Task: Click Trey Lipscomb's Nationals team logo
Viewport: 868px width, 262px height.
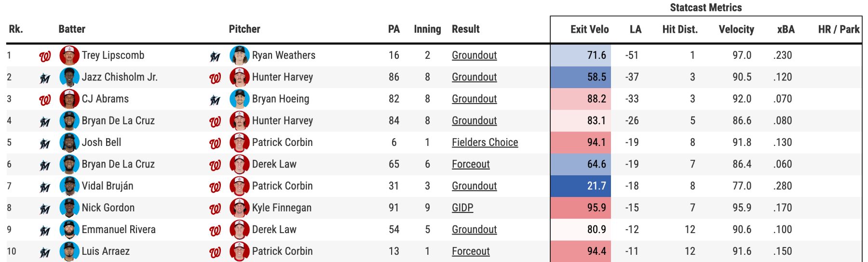Action: tap(45, 56)
